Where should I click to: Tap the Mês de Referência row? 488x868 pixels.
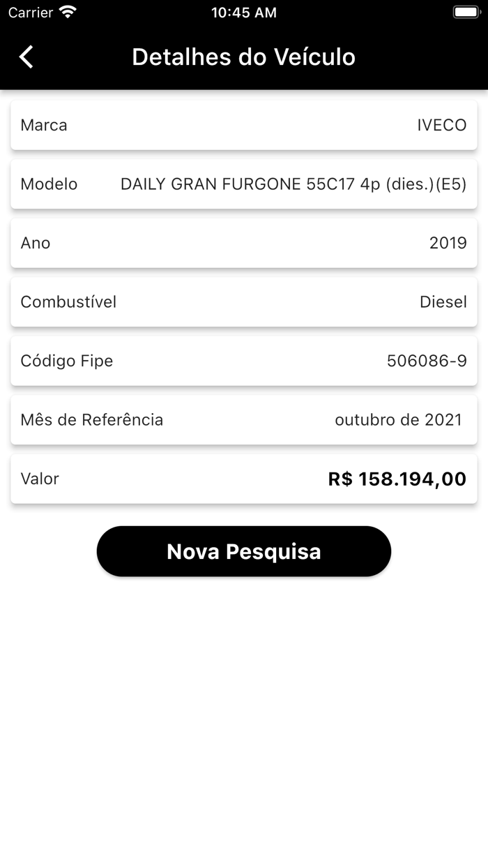[243, 419]
